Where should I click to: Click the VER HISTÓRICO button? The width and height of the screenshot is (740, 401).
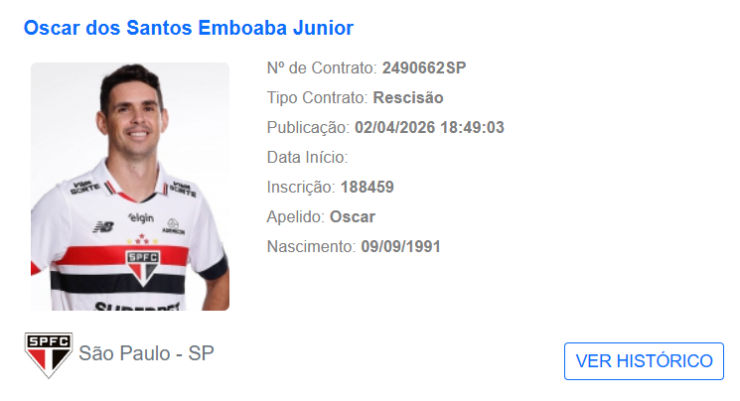point(644,361)
